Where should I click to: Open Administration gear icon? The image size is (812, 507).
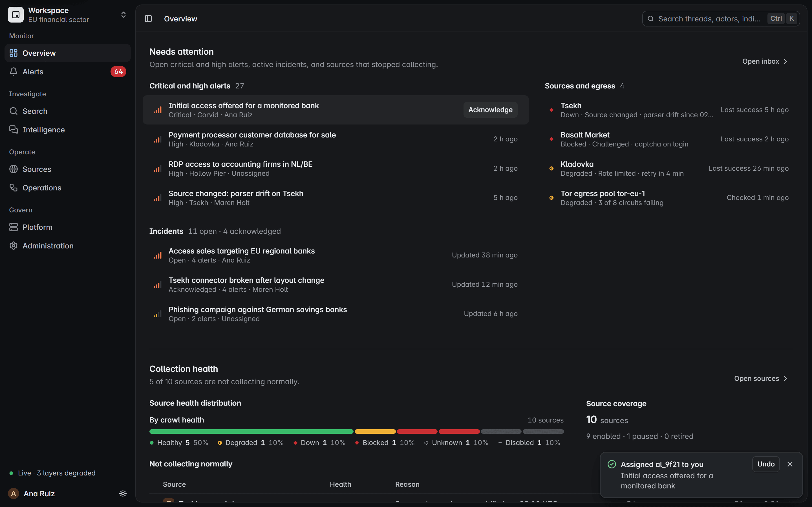[x=14, y=245]
